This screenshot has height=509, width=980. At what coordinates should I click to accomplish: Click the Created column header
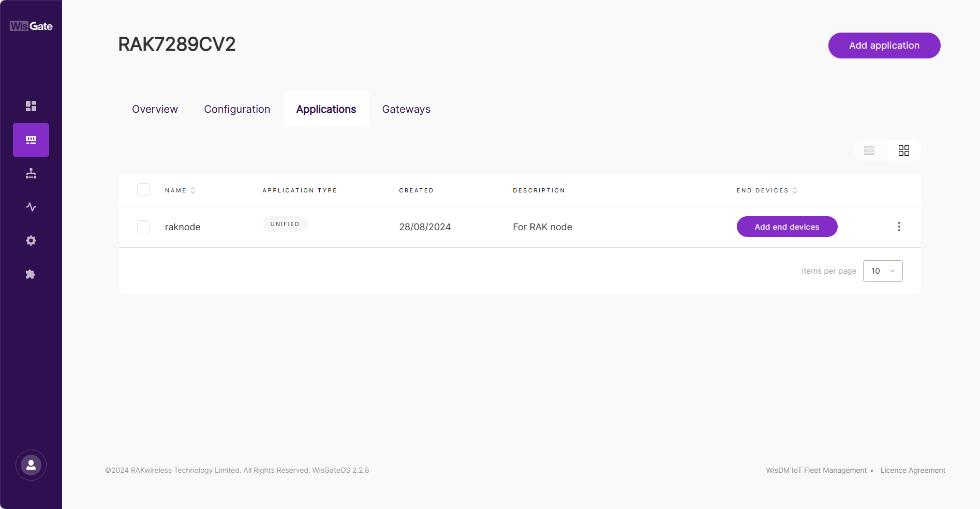point(417,190)
